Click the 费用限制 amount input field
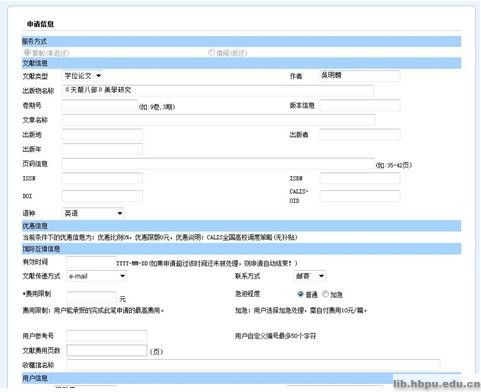This screenshot has height=392, width=481. point(92,297)
